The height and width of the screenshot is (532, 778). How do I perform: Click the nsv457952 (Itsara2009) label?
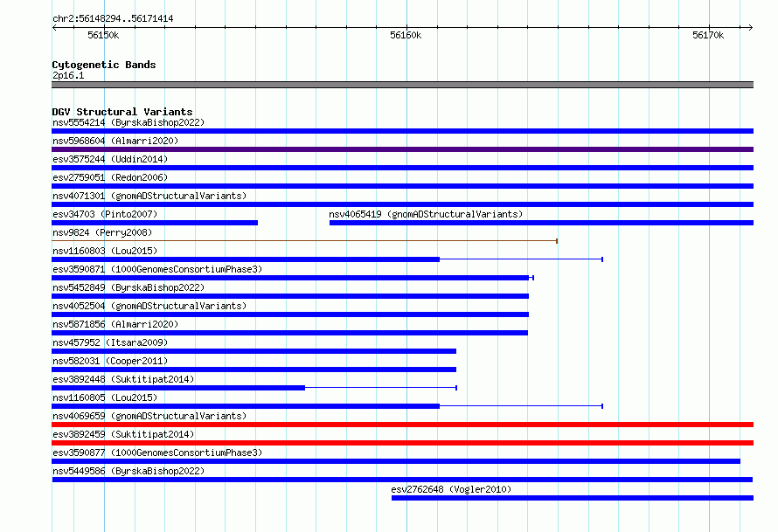[110, 342]
